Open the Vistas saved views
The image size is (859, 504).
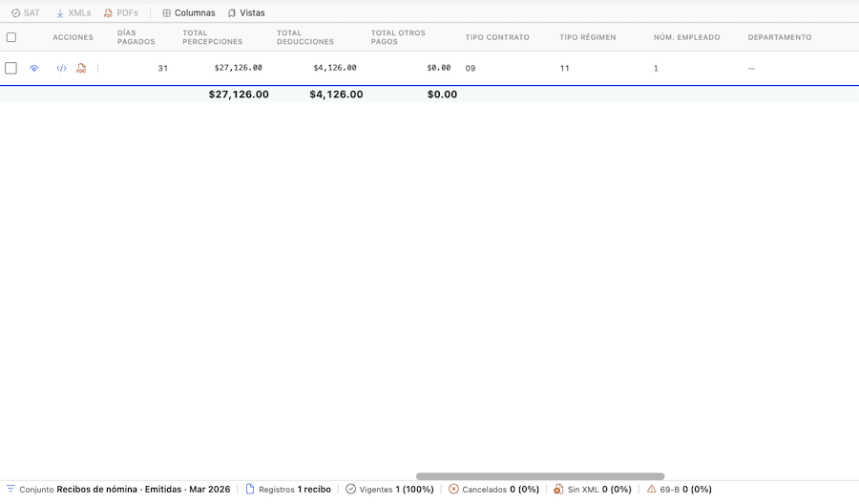pos(246,12)
